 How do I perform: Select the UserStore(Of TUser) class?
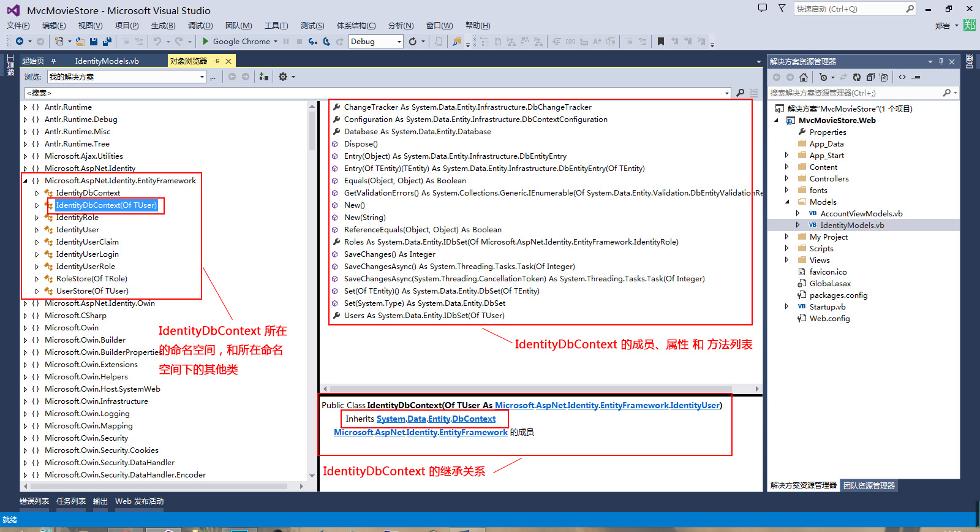pos(92,291)
